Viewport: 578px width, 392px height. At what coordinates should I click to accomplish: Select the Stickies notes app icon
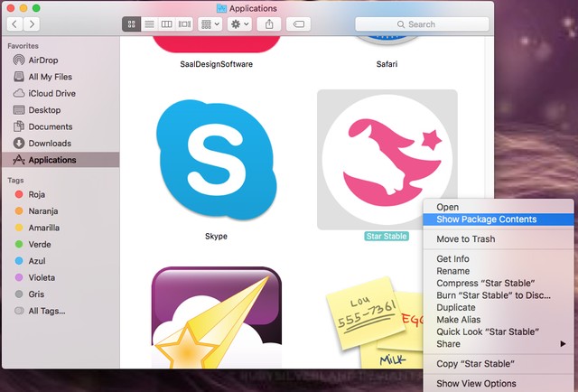(x=374, y=322)
